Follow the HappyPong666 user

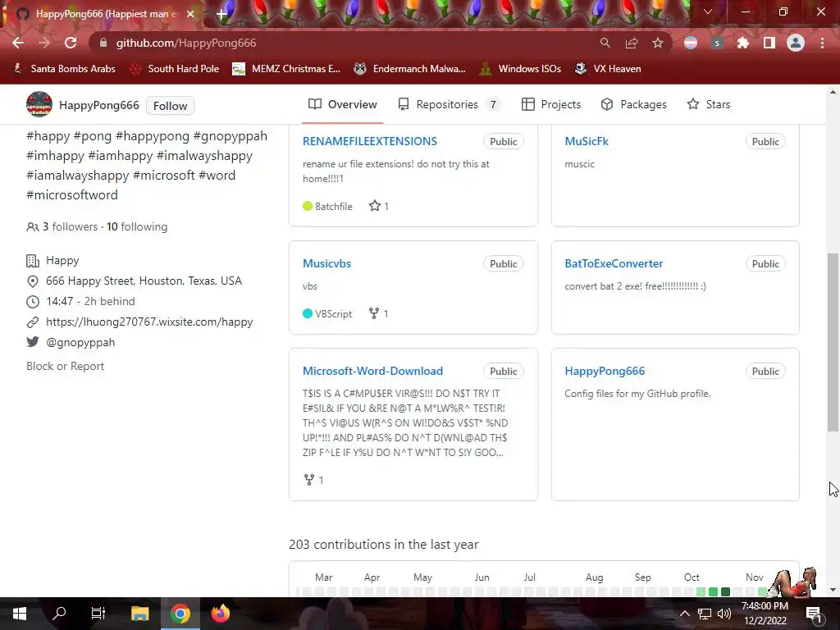[171, 106]
